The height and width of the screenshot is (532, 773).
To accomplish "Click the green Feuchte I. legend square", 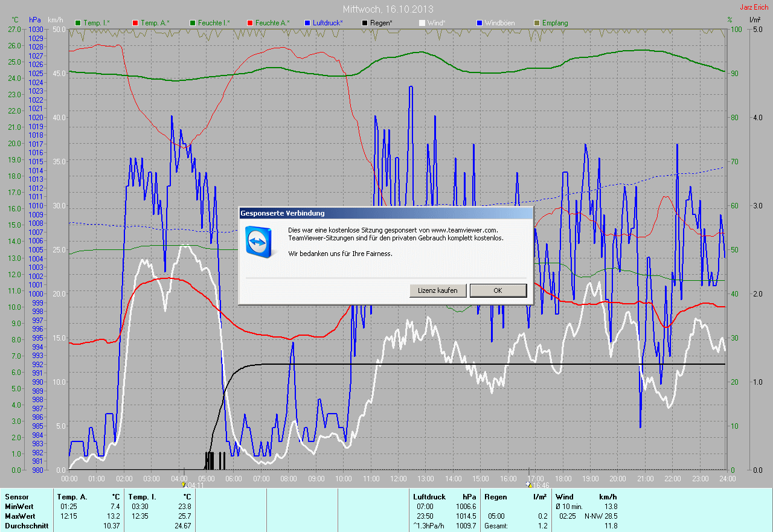I will [x=193, y=23].
